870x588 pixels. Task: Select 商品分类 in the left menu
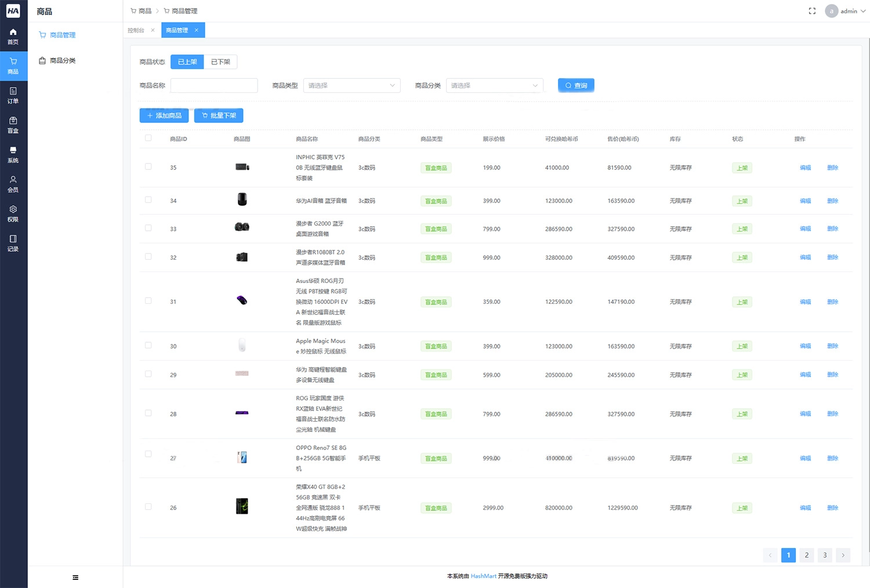[x=63, y=61]
